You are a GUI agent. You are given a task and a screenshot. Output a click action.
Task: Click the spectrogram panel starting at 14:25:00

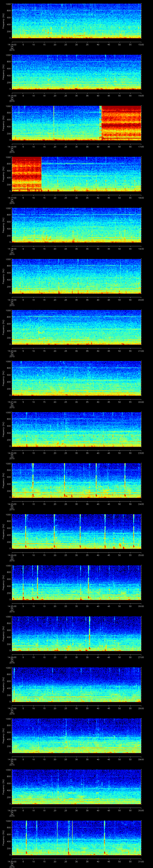[x=77, y=583]
